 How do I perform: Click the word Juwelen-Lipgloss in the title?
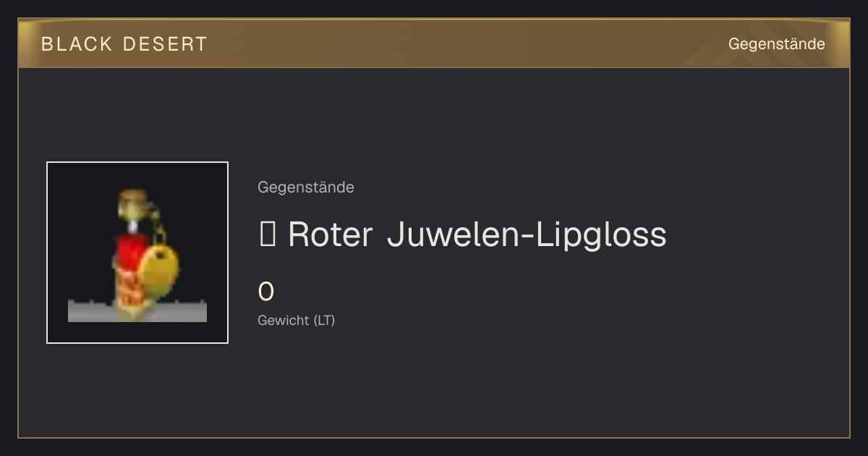[x=527, y=235]
